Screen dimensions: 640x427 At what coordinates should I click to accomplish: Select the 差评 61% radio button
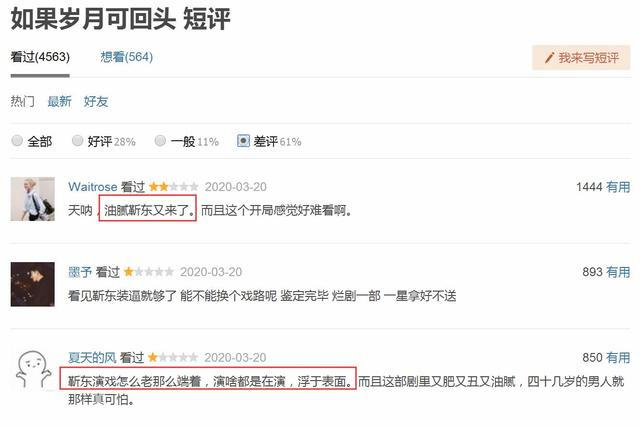(x=243, y=141)
